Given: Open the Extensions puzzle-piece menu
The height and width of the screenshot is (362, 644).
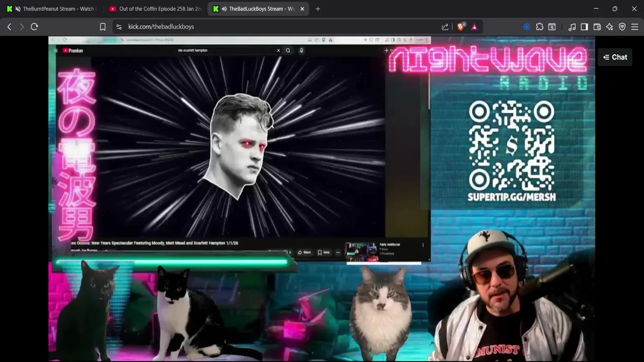Looking at the screenshot, I should [539, 27].
